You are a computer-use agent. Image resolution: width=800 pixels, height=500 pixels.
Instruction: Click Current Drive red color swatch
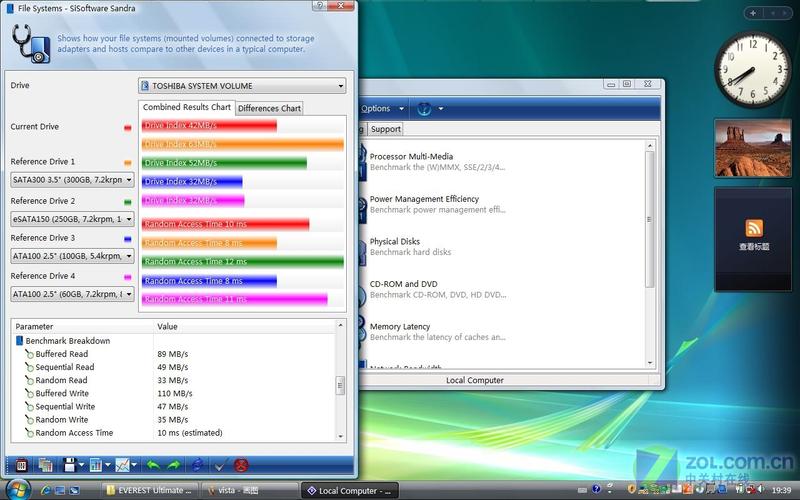click(x=128, y=128)
